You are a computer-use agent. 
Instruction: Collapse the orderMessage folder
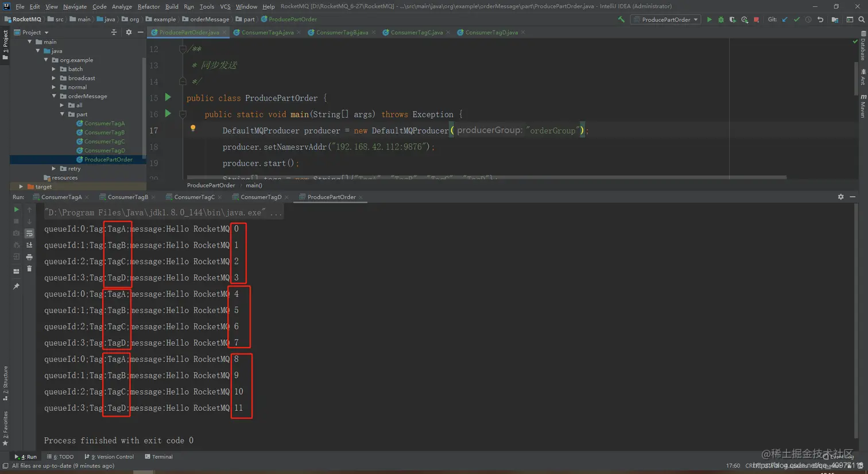(55, 97)
